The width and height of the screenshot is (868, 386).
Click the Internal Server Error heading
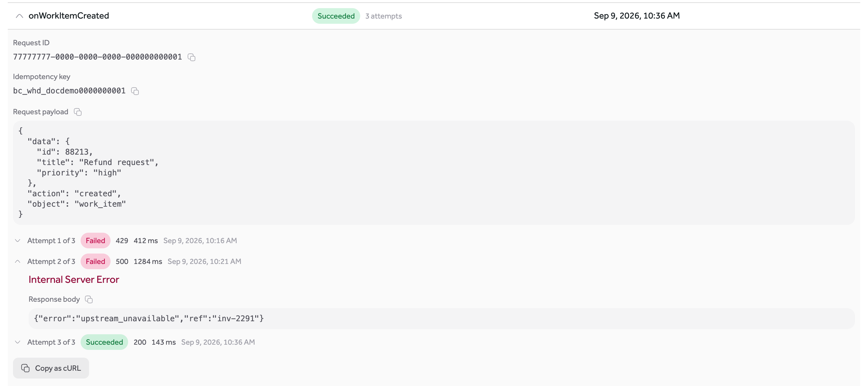pos(74,280)
